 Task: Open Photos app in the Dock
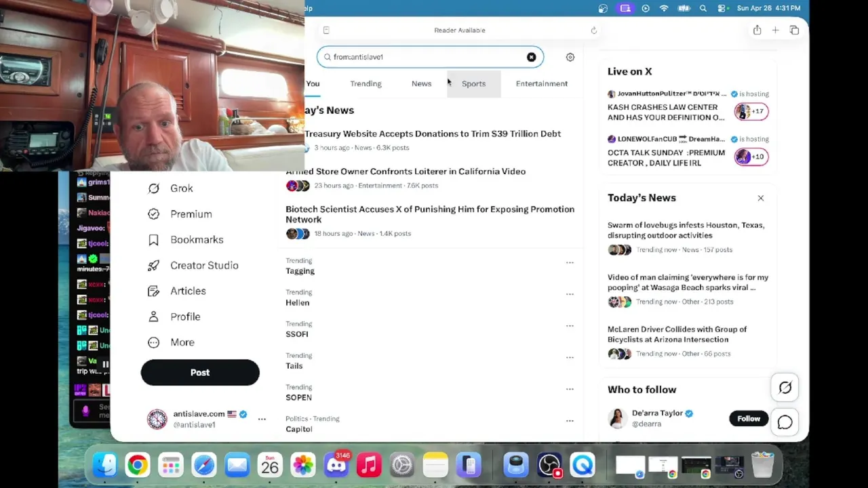click(x=303, y=466)
